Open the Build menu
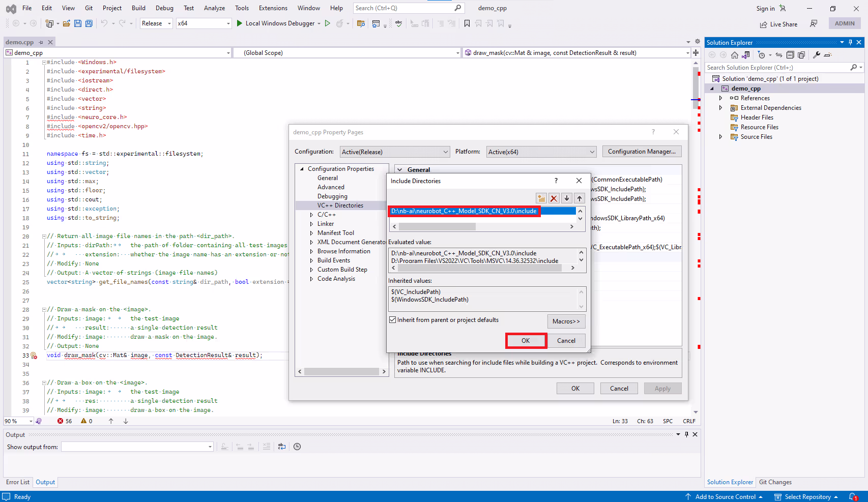The image size is (868, 502). point(138,8)
